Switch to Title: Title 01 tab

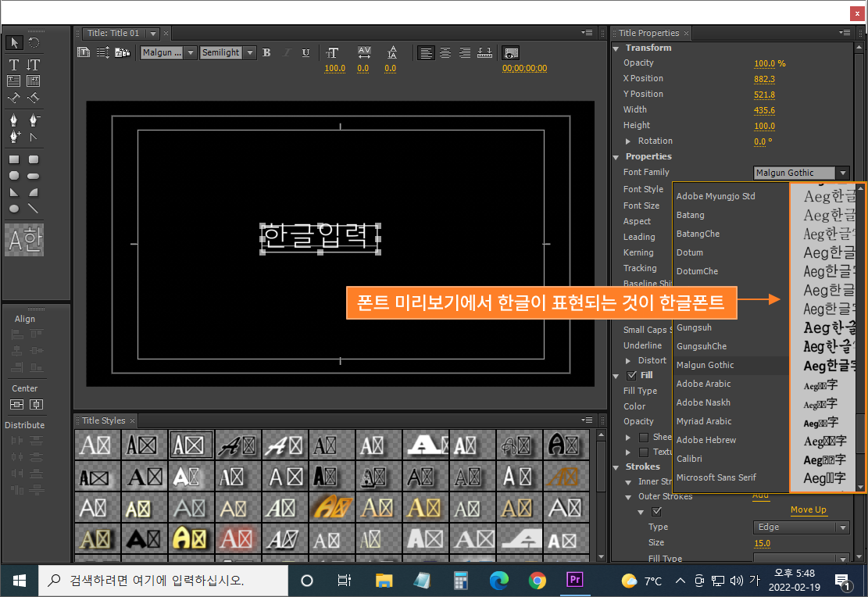(x=113, y=34)
